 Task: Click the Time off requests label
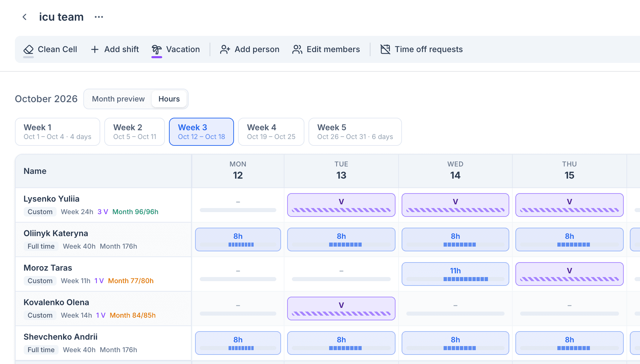429,49
